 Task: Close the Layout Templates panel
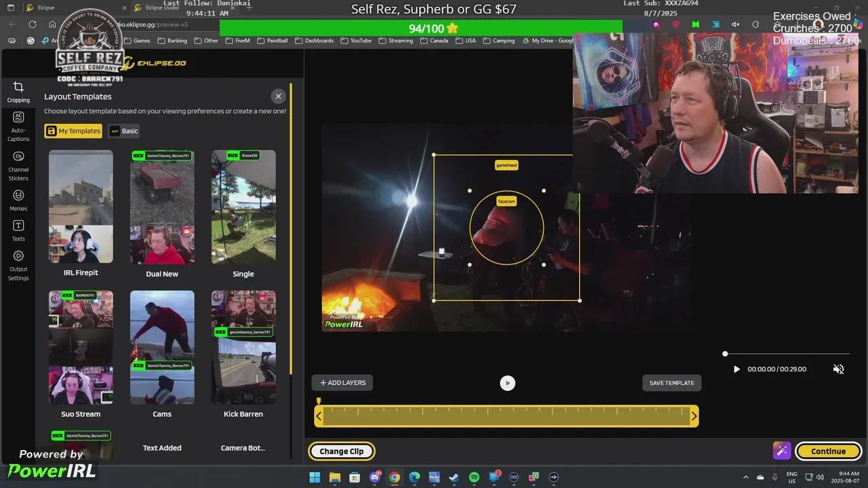tap(278, 96)
